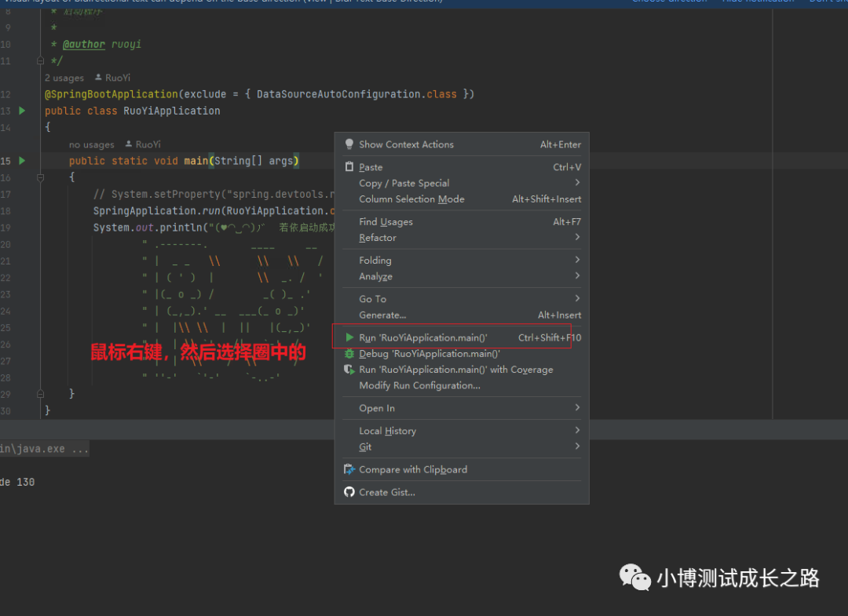848x616 pixels.
Task: Click the RuoYi author hint beside 'no usages'
Action: point(144,144)
